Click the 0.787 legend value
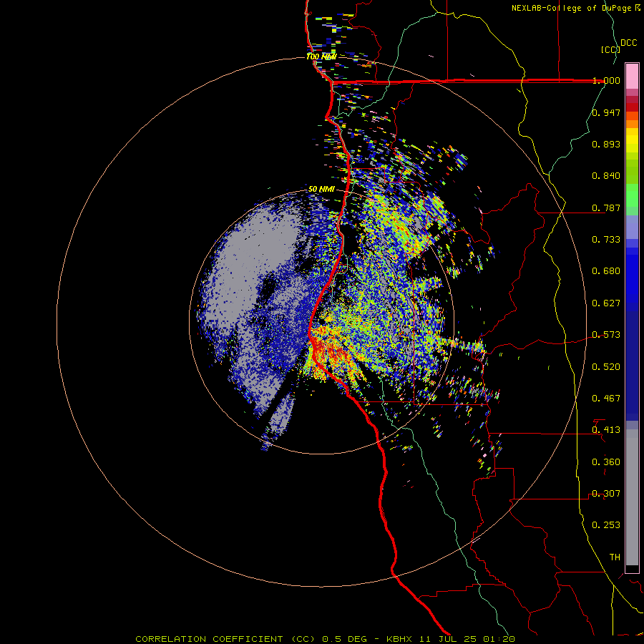 (606, 208)
